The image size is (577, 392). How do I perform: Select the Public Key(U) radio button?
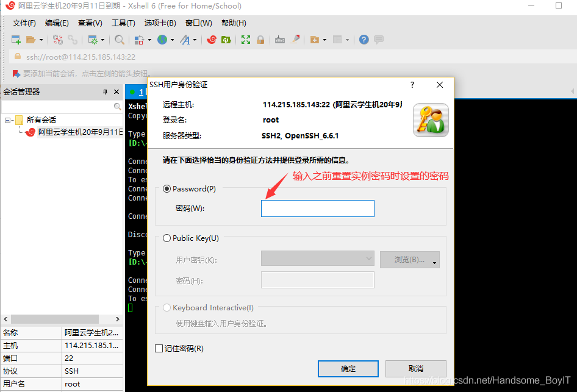pyautogui.click(x=167, y=238)
